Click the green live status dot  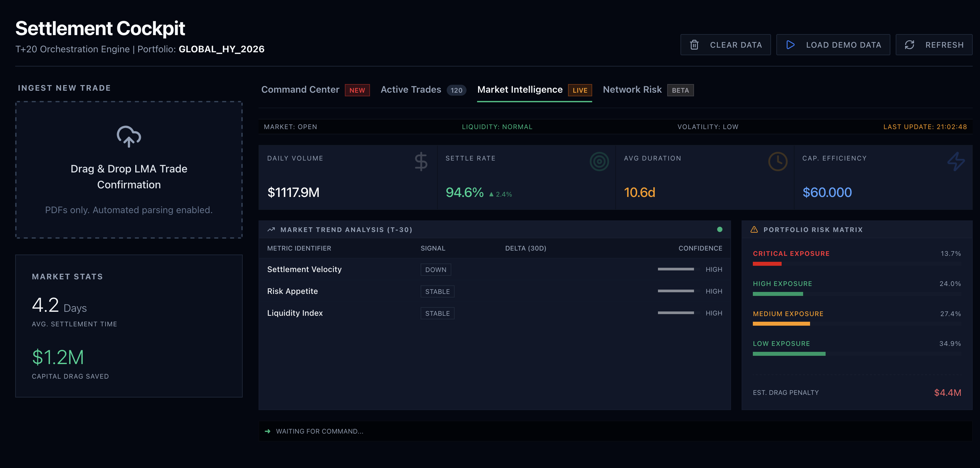719,229
